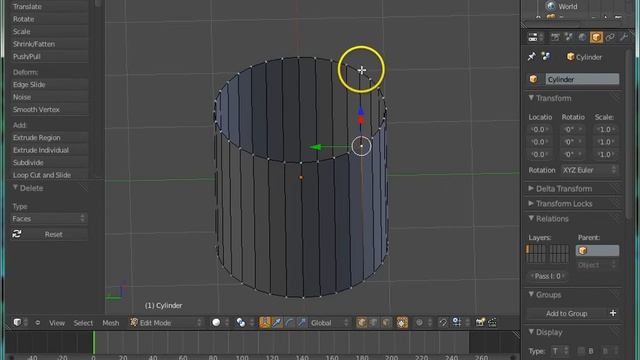The height and width of the screenshot is (360, 640).
Task: Open the World properties tab
Action: [x=582, y=37]
